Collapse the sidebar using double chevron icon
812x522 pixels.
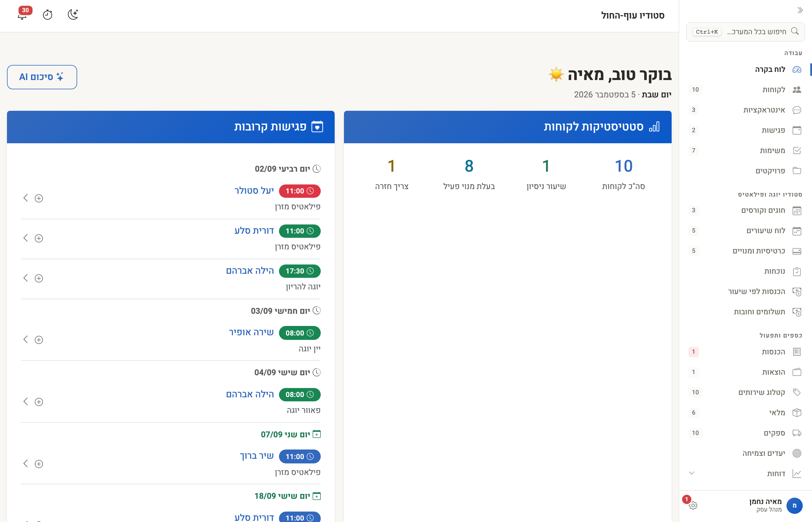(x=800, y=10)
